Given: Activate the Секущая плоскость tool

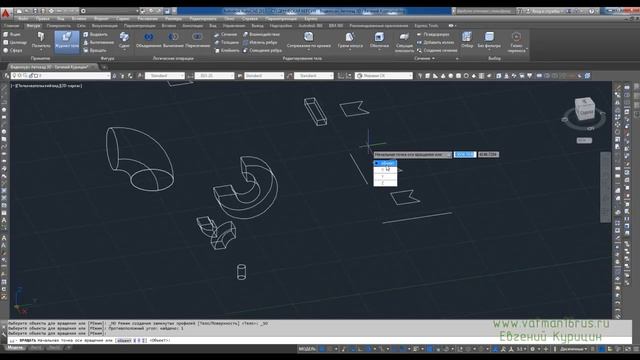Looking at the screenshot, I should (x=404, y=42).
